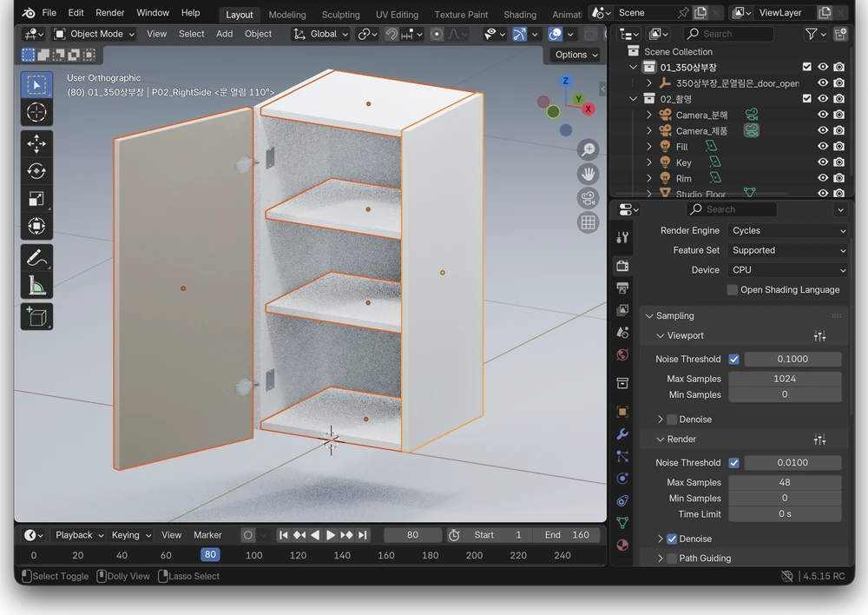
Task: Open the Modifiers wrench properties tab
Action: coord(622,433)
